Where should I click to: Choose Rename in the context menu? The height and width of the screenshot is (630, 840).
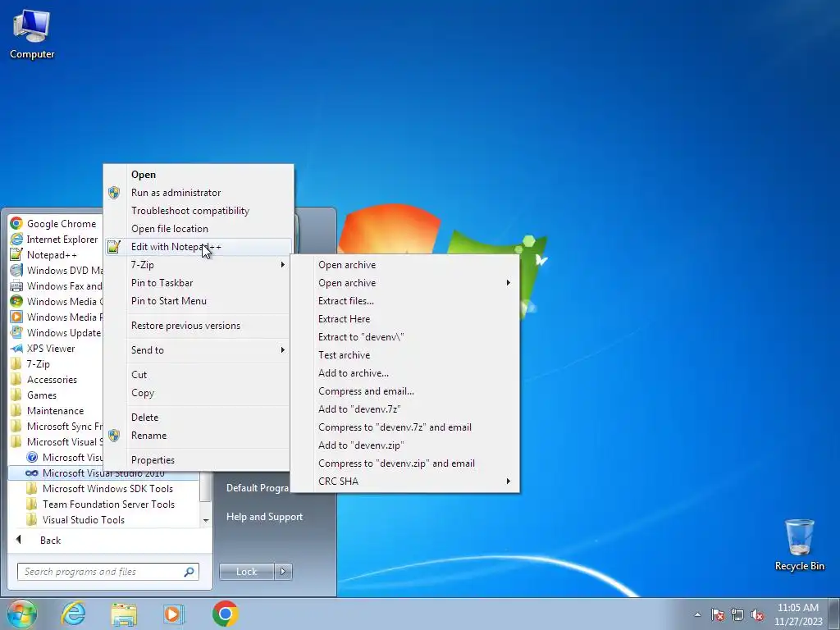tap(198, 436)
